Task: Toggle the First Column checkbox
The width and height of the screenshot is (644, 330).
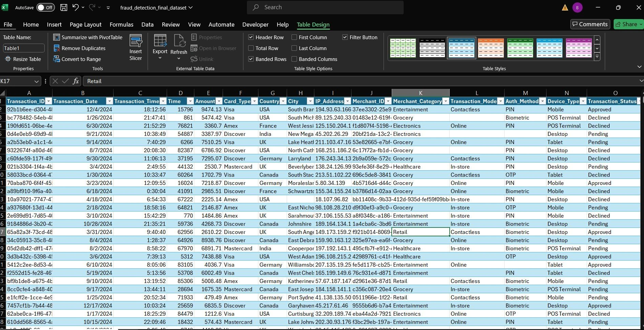Action: 294,37
